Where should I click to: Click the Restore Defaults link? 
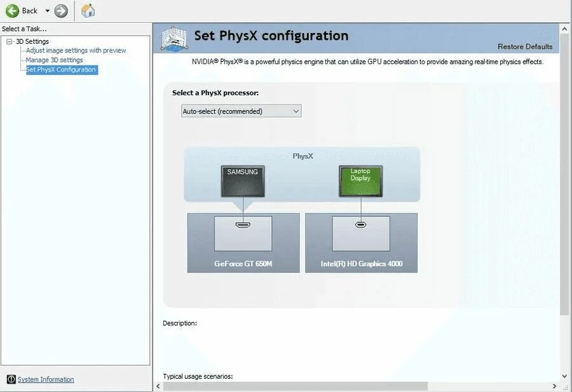click(524, 46)
